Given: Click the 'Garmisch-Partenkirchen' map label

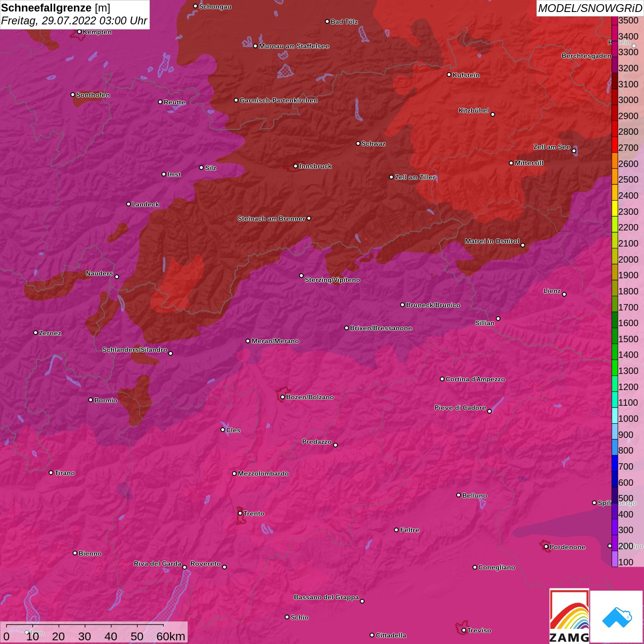Looking at the screenshot, I should click(x=279, y=100).
